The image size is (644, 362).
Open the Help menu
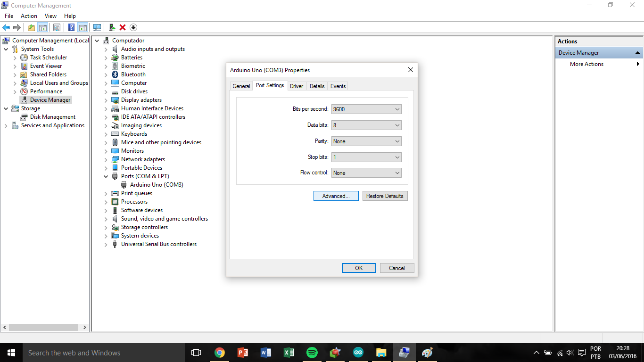click(70, 16)
